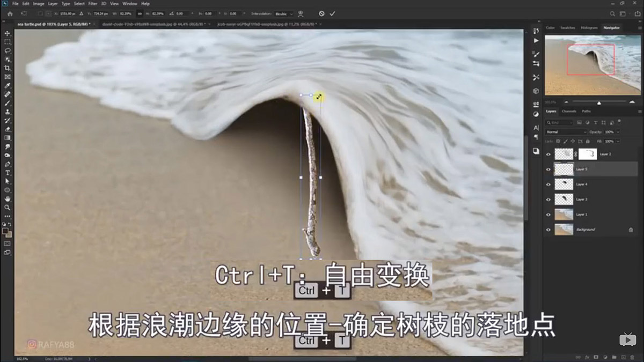
Task: Select the Layer 3 thumbnail
Action: pos(563,200)
